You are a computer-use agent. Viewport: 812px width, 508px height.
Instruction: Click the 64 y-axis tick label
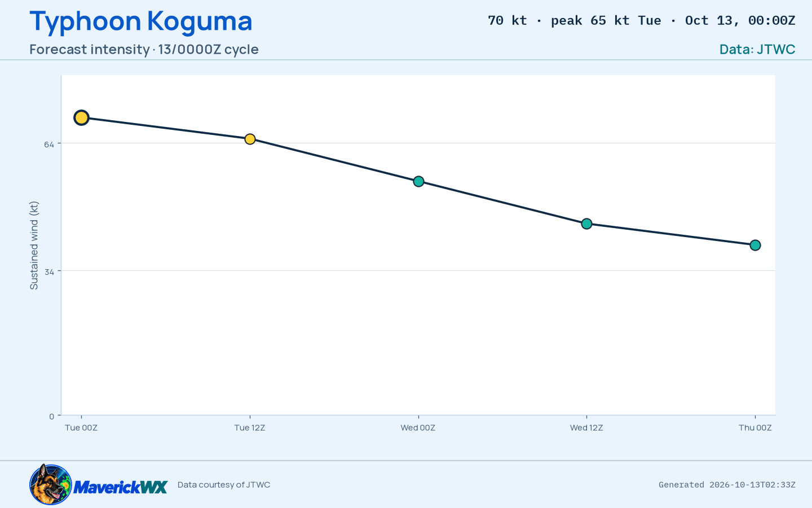[x=50, y=144]
